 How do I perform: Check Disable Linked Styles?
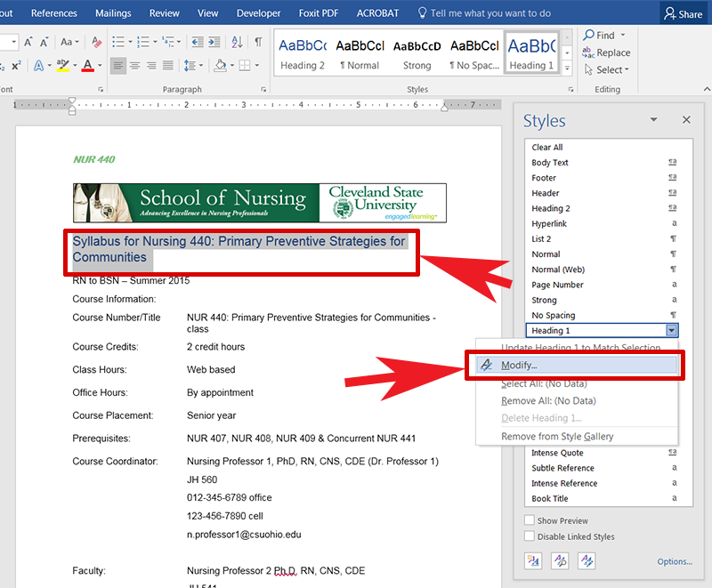[x=530, y=536]
